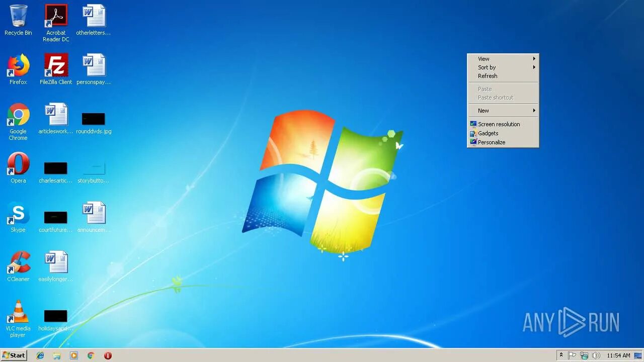Viewport: 644px width, 362px height.
Task: Open the Recycle Bin
Action: pyautogui.click(x=18, y=17)
